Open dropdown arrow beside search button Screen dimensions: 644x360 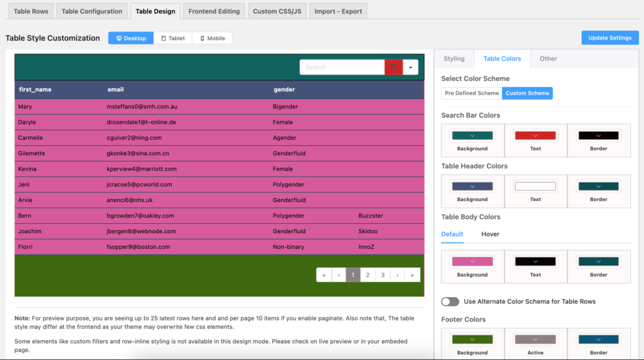[411, 67]
